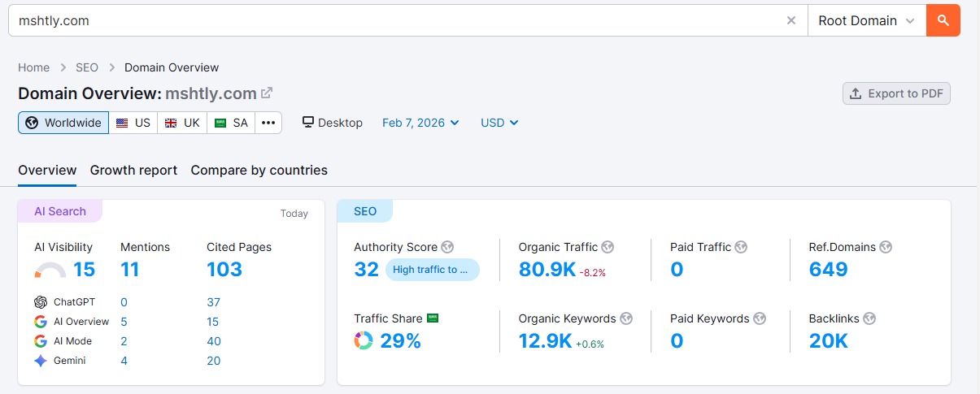Switch database to UK
Viewport: 980px width, 394px height.
pos(182,123)
